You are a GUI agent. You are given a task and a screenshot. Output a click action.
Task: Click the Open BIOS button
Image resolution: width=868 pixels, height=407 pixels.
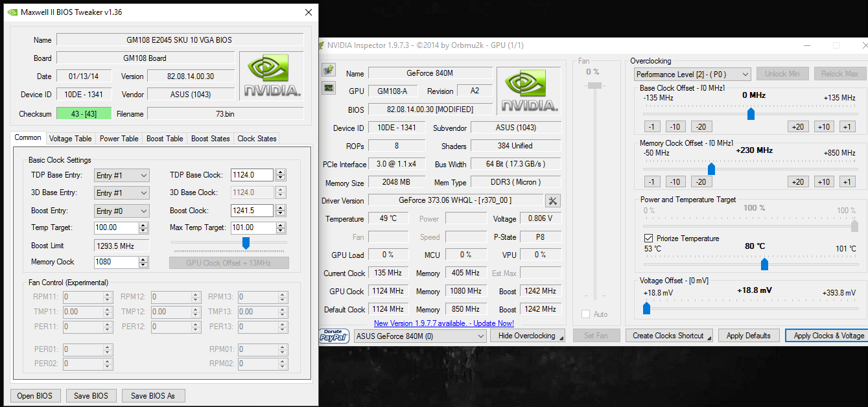(x=35, y=395)
